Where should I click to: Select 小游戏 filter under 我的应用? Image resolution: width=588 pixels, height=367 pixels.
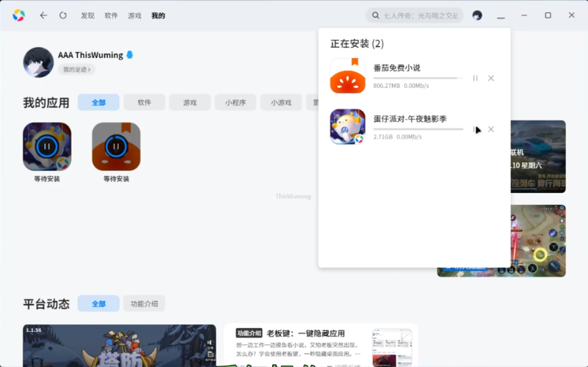pos(281,102)
